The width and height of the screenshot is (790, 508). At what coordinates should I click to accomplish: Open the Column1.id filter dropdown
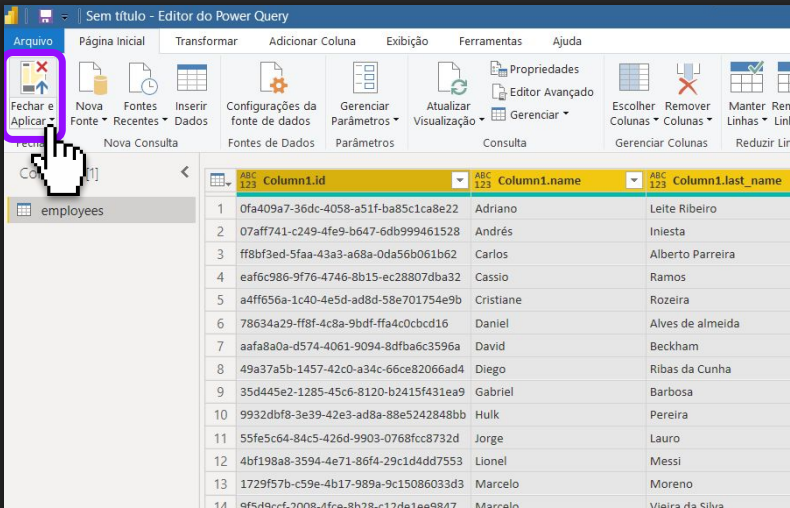[x=459, y=180]
